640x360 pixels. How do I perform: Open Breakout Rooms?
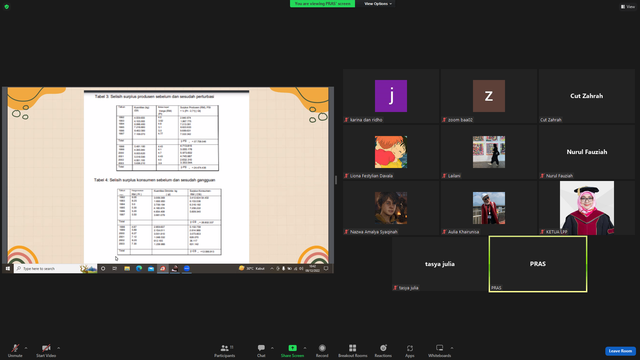(x=353, y=351)
